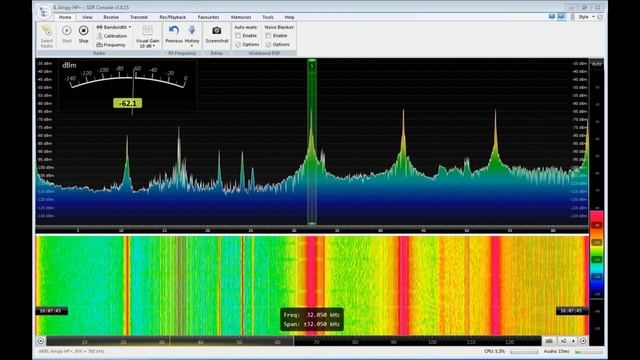This screenshot has width=640, height=360.
Task: Click the left scroll icon on frequency bar
Action: tap(41, 341)
